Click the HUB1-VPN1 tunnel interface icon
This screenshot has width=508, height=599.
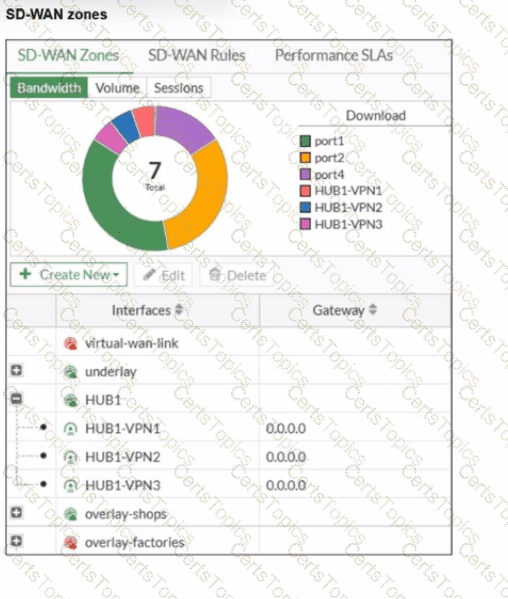pyautogui.click(x=71, y=429)
